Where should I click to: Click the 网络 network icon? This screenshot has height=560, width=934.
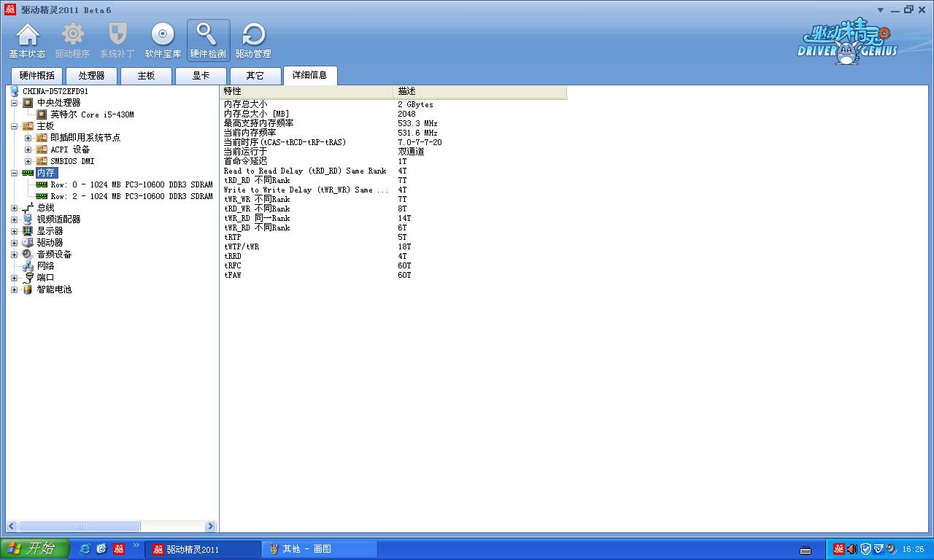tap(28, 266)
